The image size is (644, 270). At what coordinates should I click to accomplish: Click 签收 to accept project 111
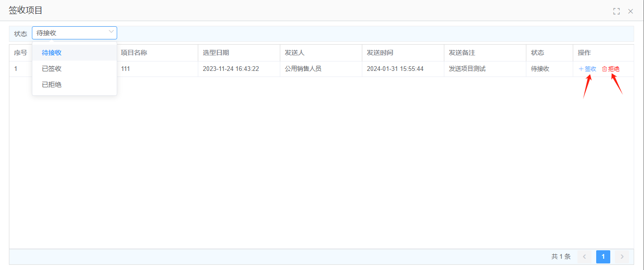pyautogui.click(x=588, y=69)
